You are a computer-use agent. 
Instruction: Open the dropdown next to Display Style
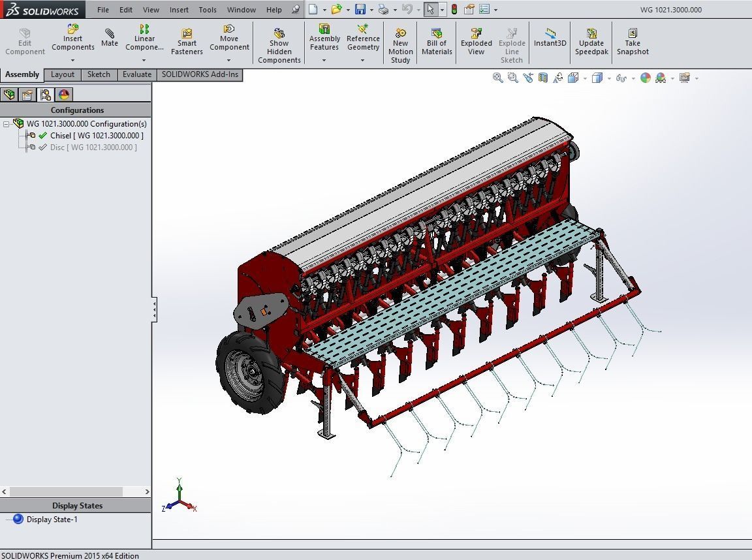pos(609,78)
